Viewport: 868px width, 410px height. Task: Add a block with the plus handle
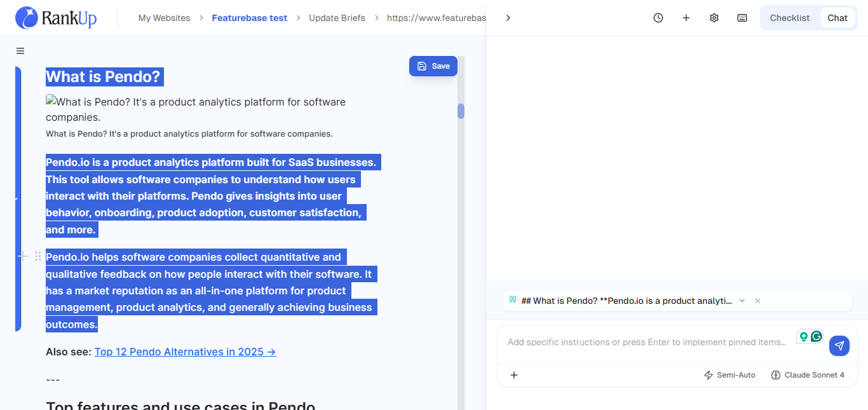23,256
